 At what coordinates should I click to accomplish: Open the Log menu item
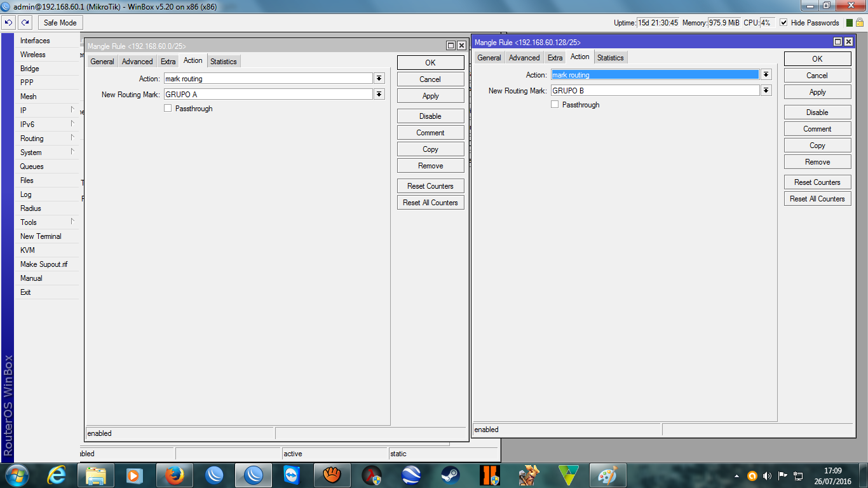point(48,194)
